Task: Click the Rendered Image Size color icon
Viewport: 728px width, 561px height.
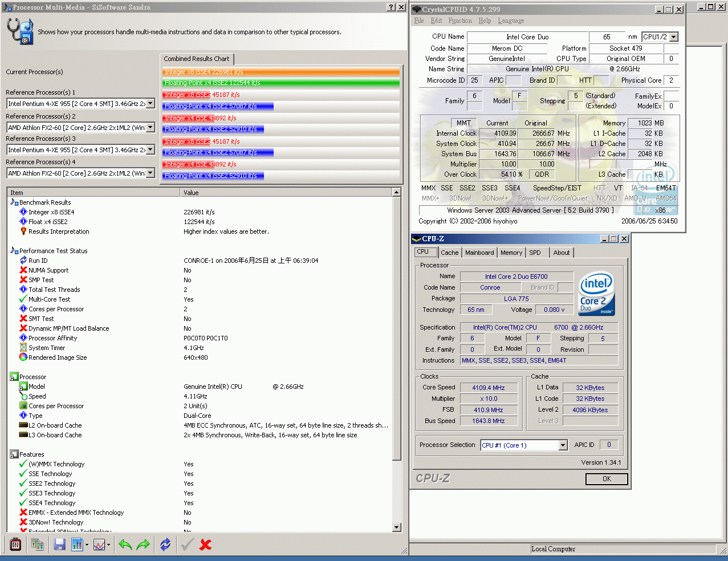Action: (x=23, y=357)
